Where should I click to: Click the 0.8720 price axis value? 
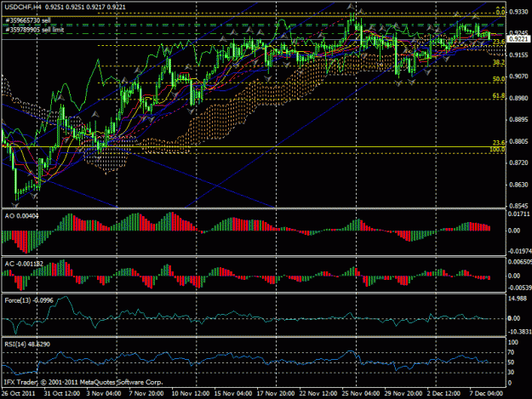pos(519,163)
